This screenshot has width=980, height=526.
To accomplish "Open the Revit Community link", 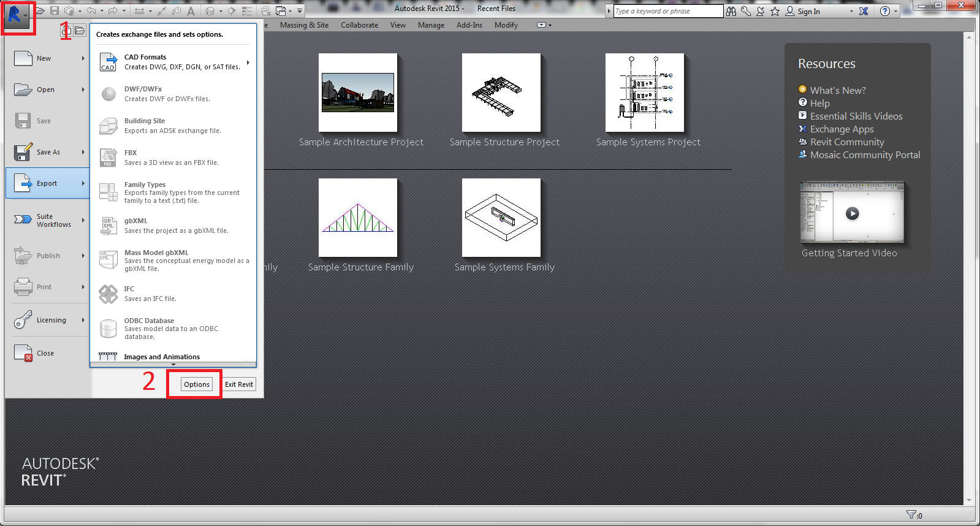I will (847, 142).
